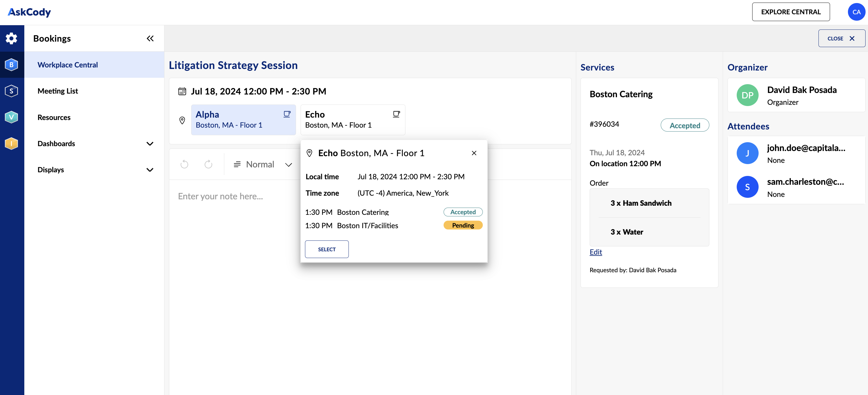The height and width of the screenshot is (395, 868).
Task: Click the Workplace Central sidebar icon
Action: pyautogui.click(x=12, y=65)
